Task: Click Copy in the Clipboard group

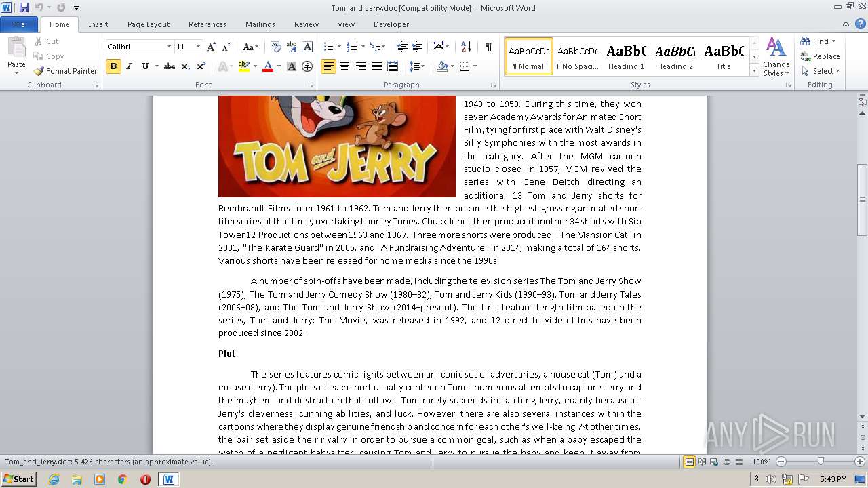Action: [x=48, y=56]
